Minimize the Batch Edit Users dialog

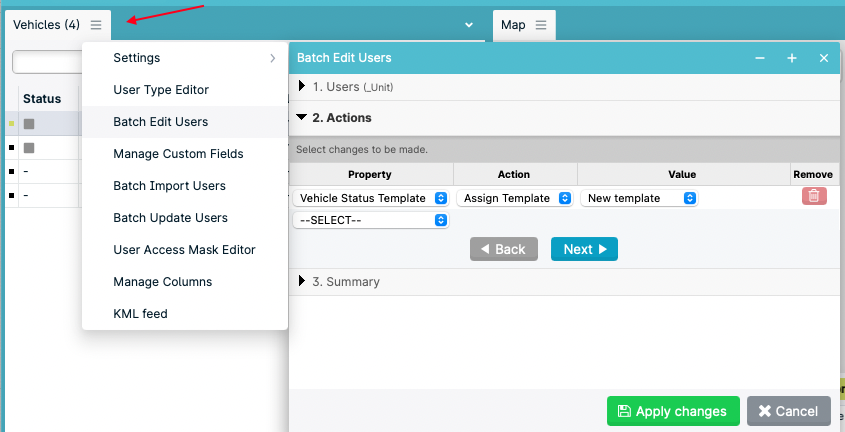coord(760,58)
